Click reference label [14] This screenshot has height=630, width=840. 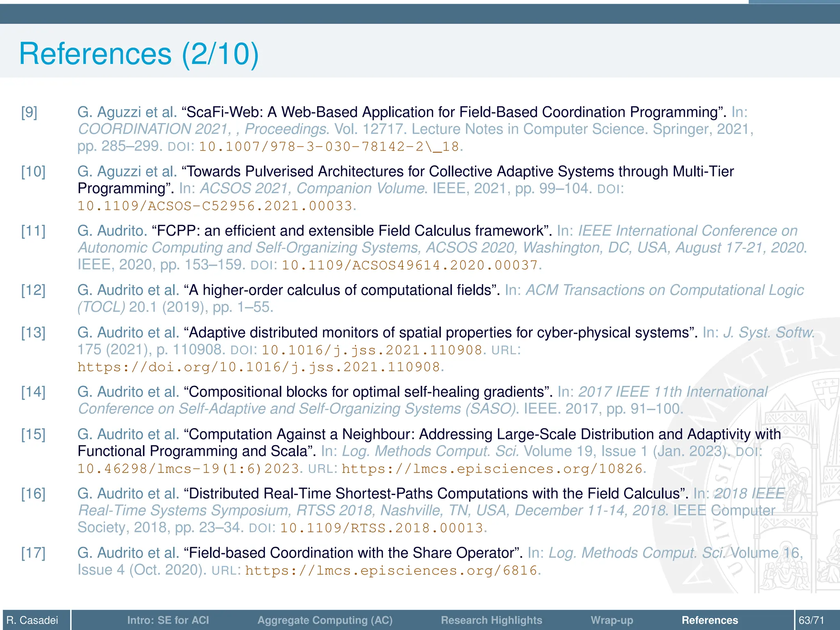pos(33,392)
